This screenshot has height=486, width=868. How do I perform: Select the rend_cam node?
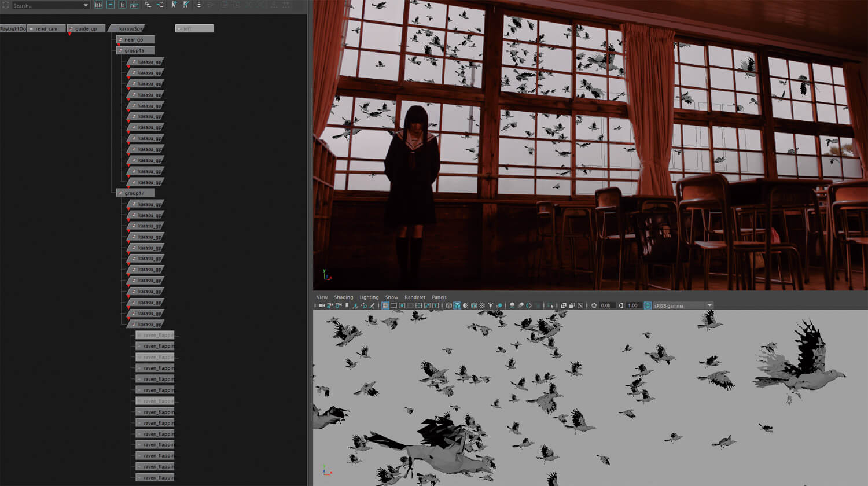(46, 28)
